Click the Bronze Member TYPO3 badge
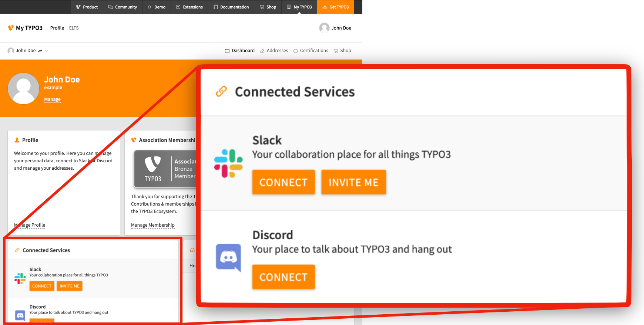The height and width of the screenshot is (325, 644). (x=165, y=169)
